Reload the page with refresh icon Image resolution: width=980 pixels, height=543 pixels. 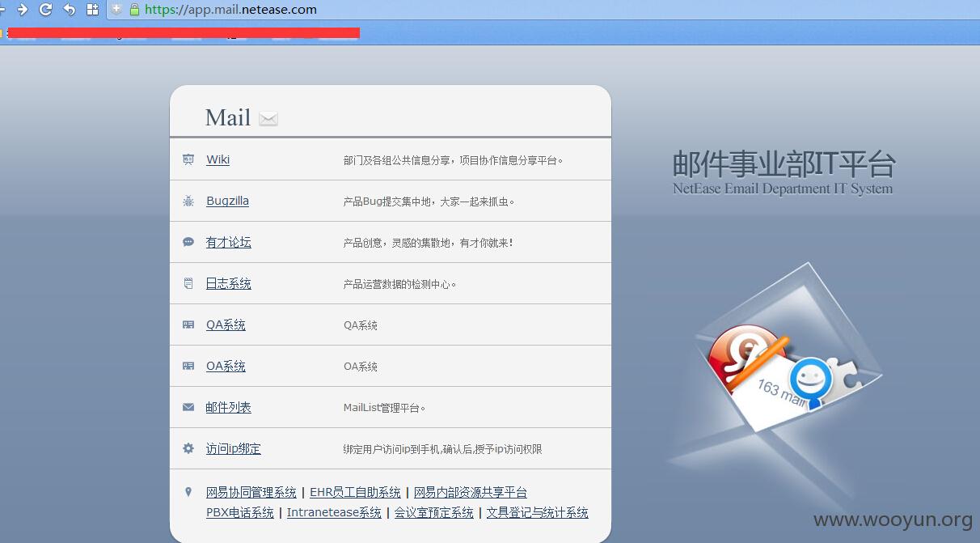[46, 10]
